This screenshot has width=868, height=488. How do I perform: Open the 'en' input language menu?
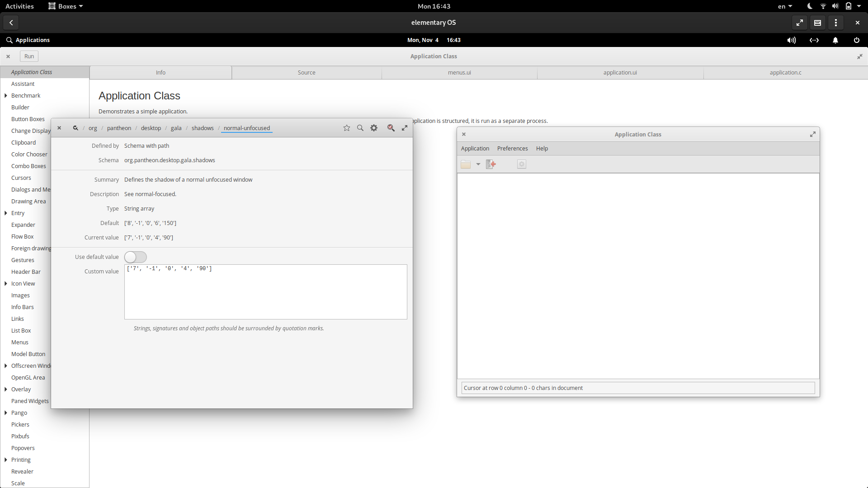point(785,6)
